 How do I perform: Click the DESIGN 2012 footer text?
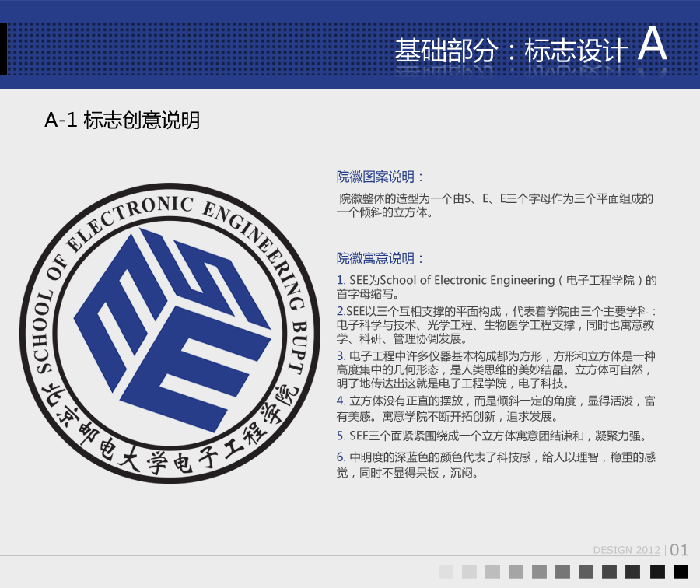point(626,550)
